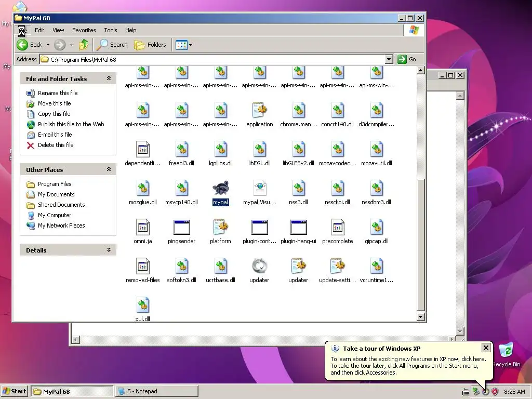This screenshot has height=399, width=532.
Task: Go to Shared Documents folder link
Action: pos(61,205)
